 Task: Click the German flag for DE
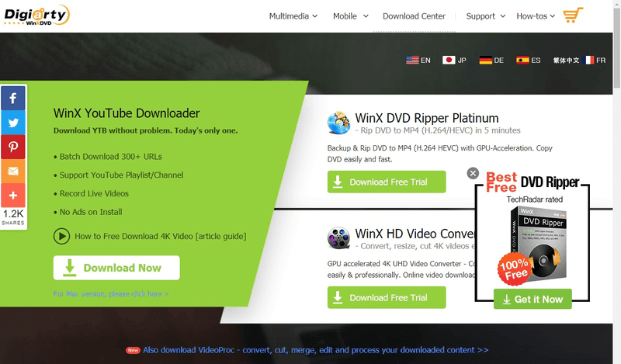(x=486, y=61)
